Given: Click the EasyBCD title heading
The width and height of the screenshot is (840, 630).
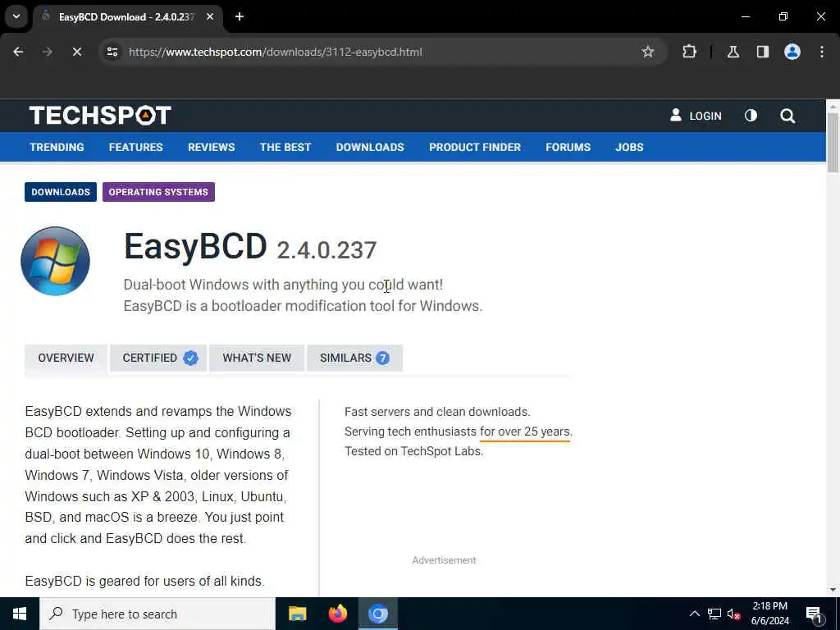Looking at the screenshot, I should click(195, 246).
